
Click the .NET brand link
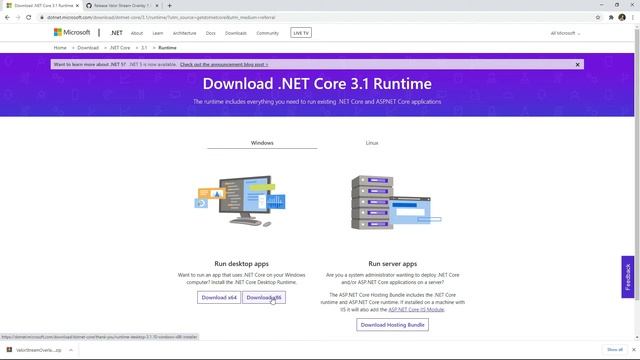coord(116,33)
